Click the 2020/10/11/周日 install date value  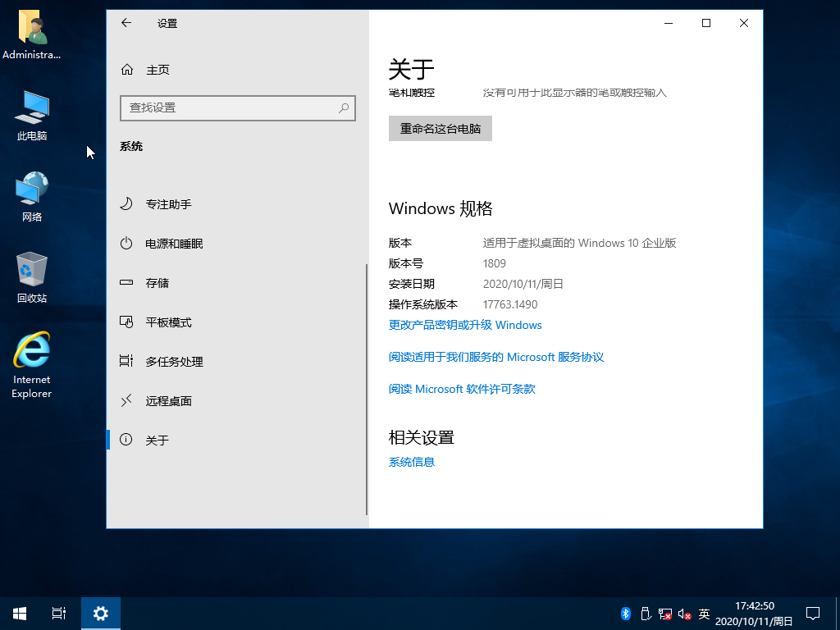point(523,284)
